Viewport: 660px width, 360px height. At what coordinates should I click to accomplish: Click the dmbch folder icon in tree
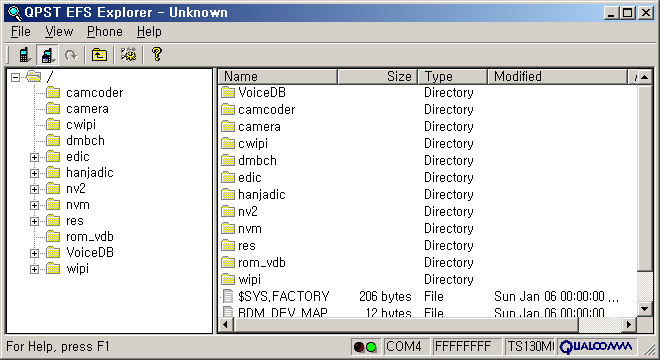[53, 140]
